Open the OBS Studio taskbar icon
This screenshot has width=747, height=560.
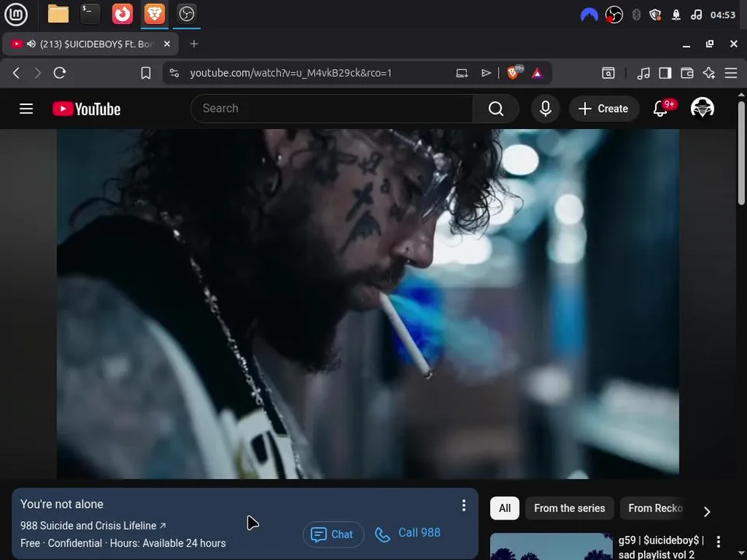(186, 14)
